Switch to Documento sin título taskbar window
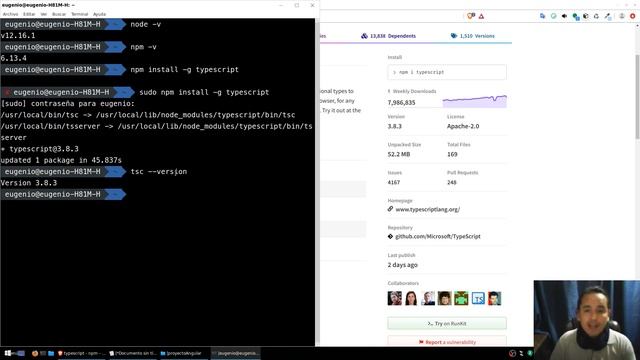 133,353
